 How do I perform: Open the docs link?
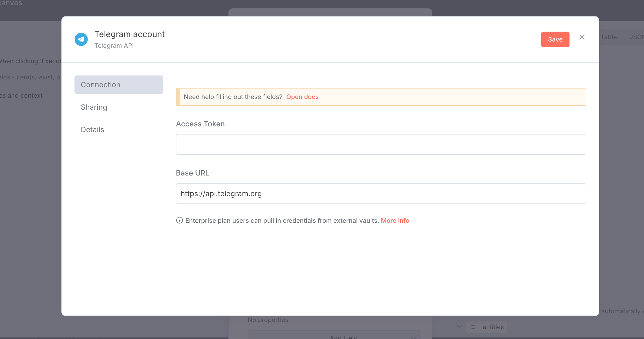point(302,97)
